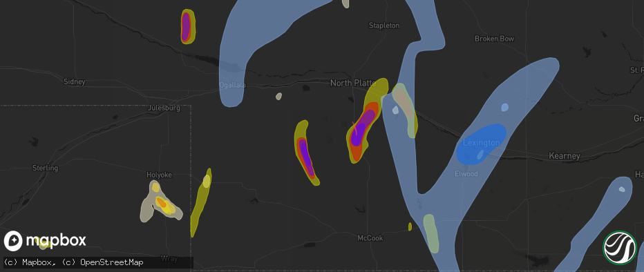Viewport: 644px width, 272px height.
Task: Click the Stapleton town label
Action: coord(384,26)
